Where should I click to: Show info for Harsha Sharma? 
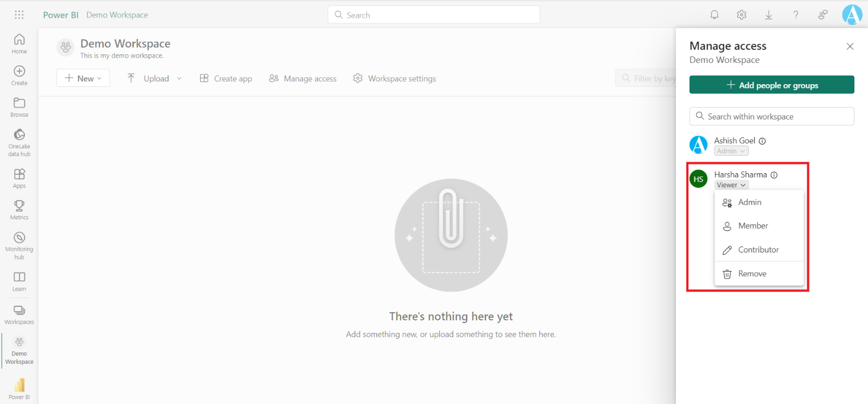pos(774,175)
